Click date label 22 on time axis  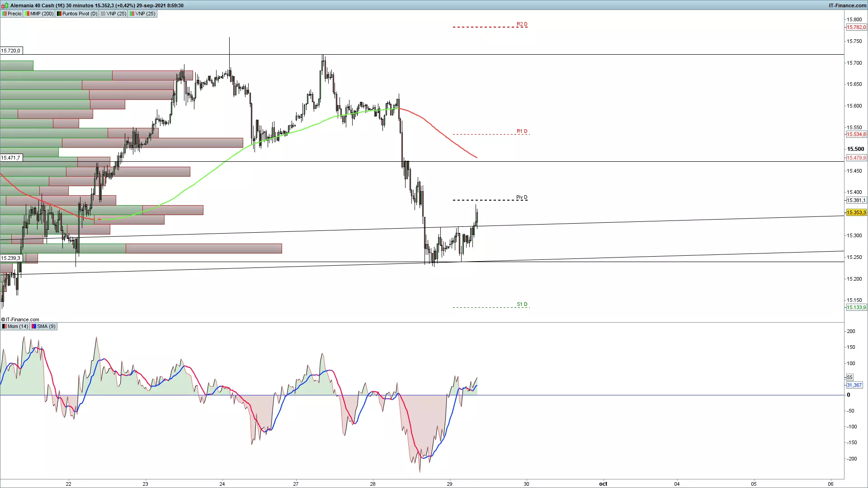68,484
